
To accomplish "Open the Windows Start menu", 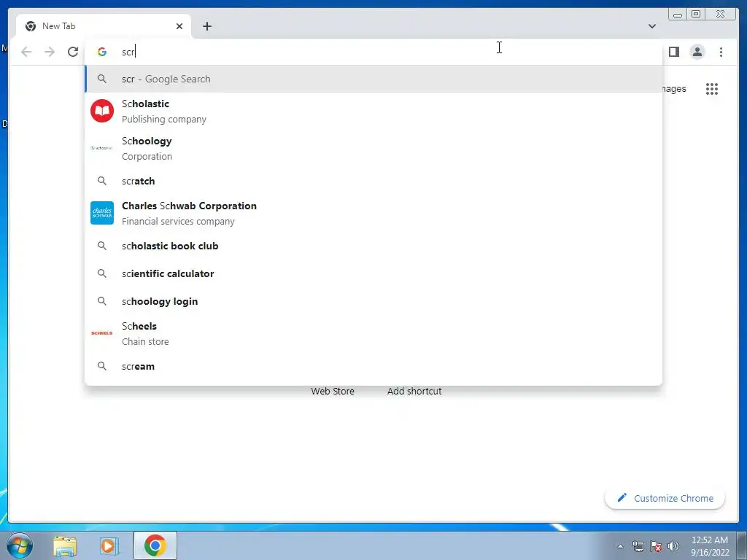I will 20,545.
